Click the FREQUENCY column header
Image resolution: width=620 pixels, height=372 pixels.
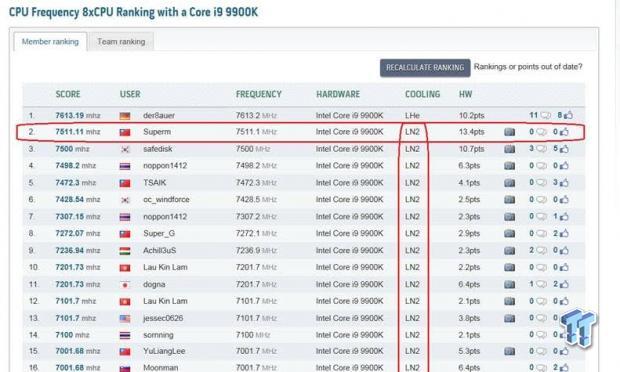[x=259, y=94]
